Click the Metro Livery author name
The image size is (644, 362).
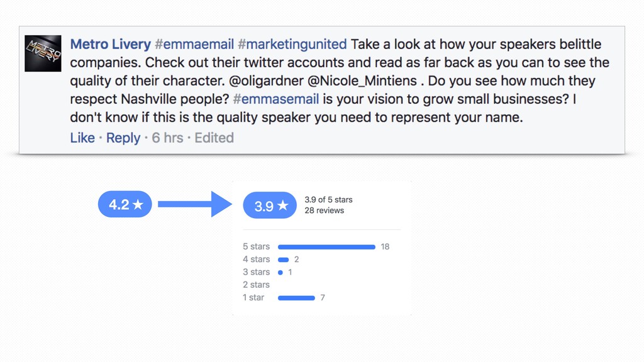[x=111, y=45]
